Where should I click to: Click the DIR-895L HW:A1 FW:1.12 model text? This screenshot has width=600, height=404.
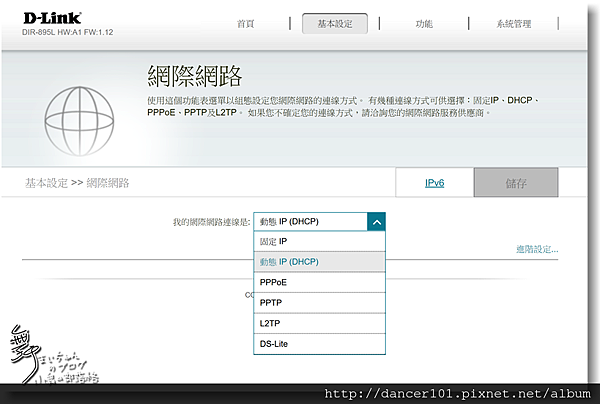point(67,32)
